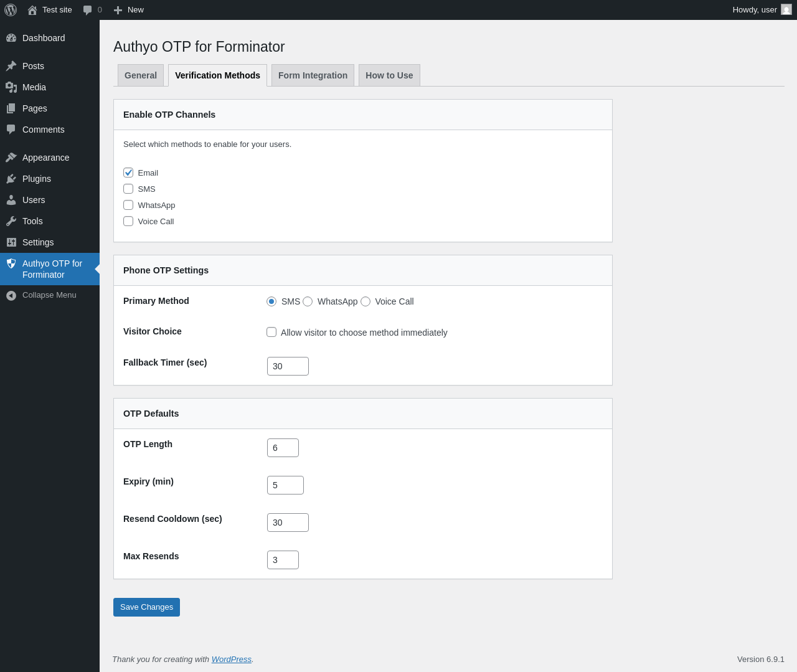This screenshot has width=797, height=672.
Task: Switch to the Form Integration tab
Action: 313,75
